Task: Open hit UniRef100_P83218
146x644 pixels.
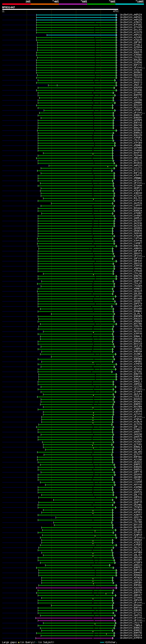Action: tap(131, 108)
